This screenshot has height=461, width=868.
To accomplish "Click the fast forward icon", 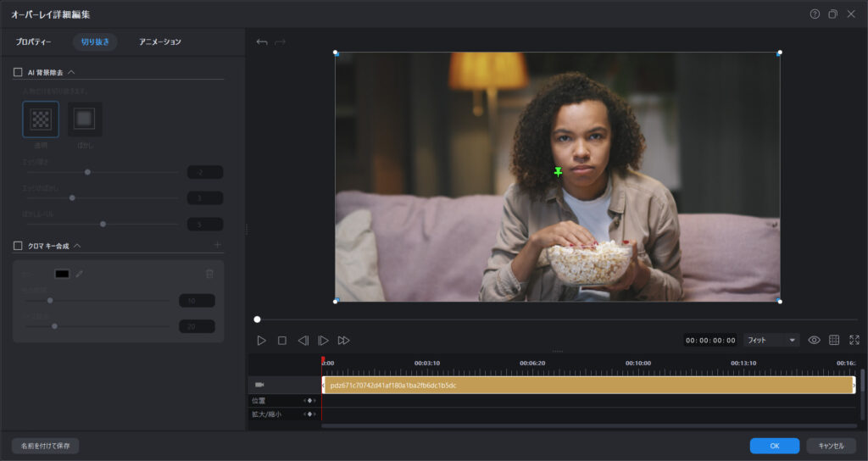I will click(343, 340).
